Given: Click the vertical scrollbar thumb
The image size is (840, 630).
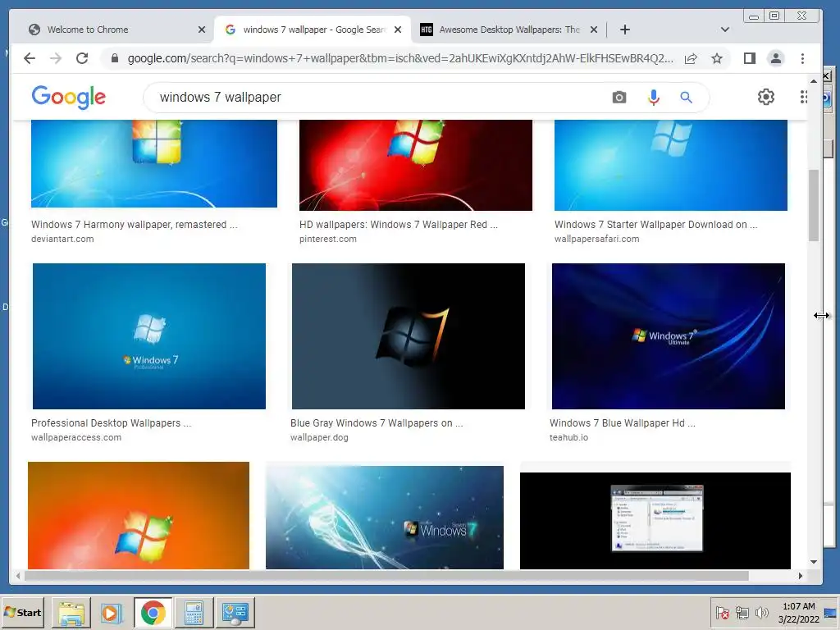Looking at the screenshot, I should [814, 205].
